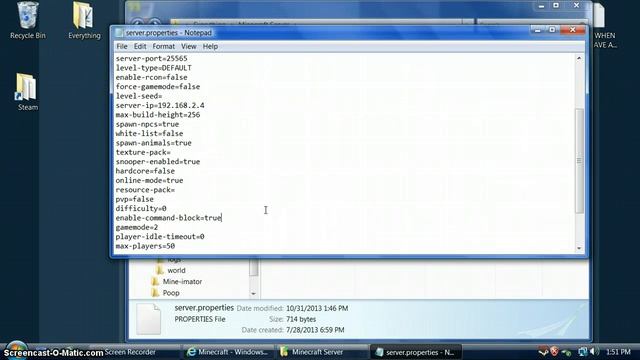Click the Mine-imator folder icon in tree
Image resolution: width=640 pixels, height=360 pixels.
(x=155, y=282)
